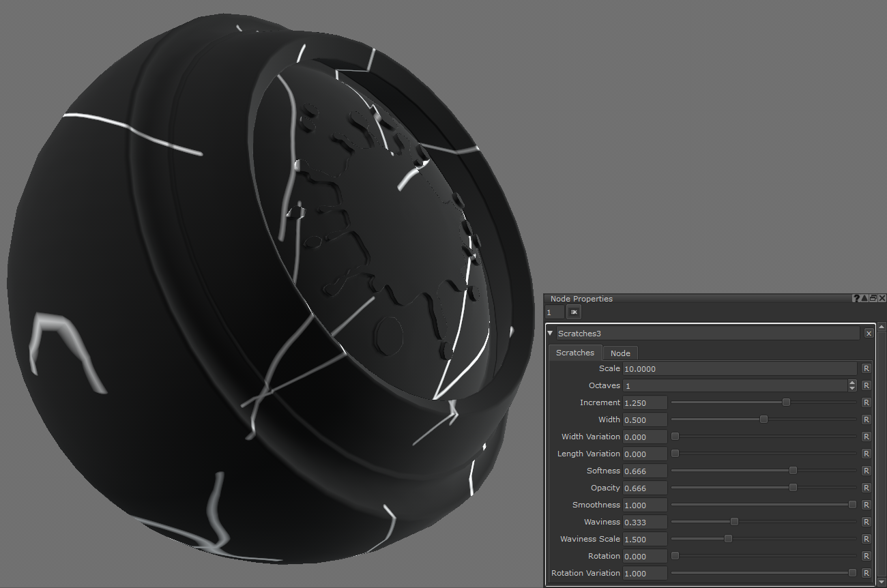Click the Scratches3 node name field
The height and width of the screenshot is (588, 887).
tap(708, 334)
